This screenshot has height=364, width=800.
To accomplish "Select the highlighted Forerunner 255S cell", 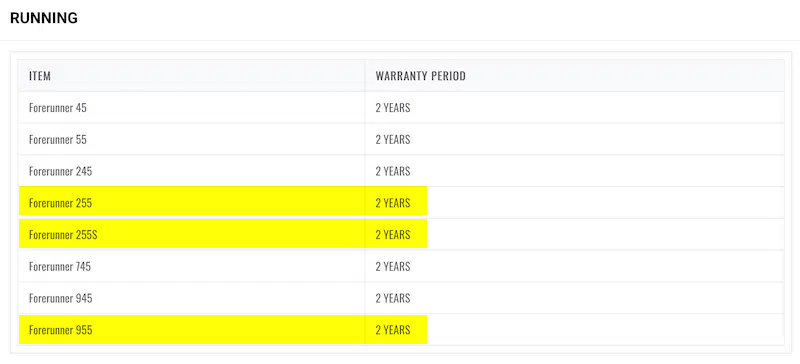I will point(192,234).
